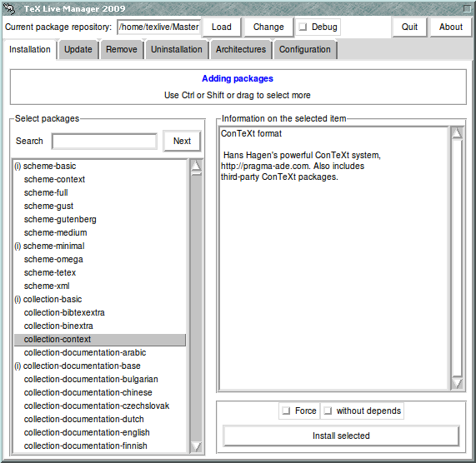This screenshot has width=476, height=463.
Task: Click the information pane scroll down arrow
Action: [457, 383]
